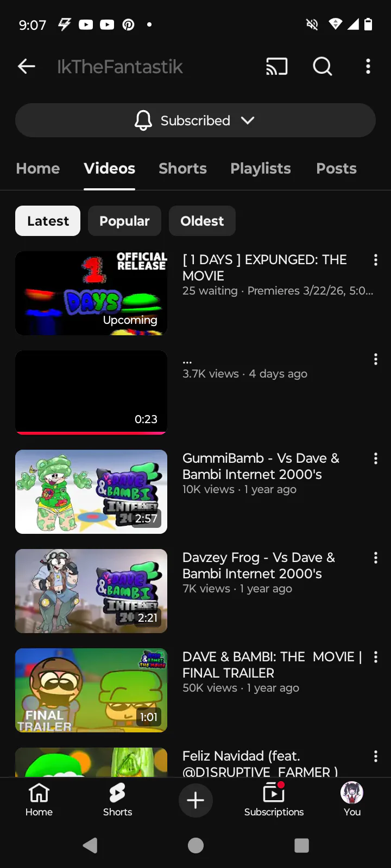
Task: Open Subscriptions in bottom navigation
Action: pyautogui.click(x=274, y=800)
